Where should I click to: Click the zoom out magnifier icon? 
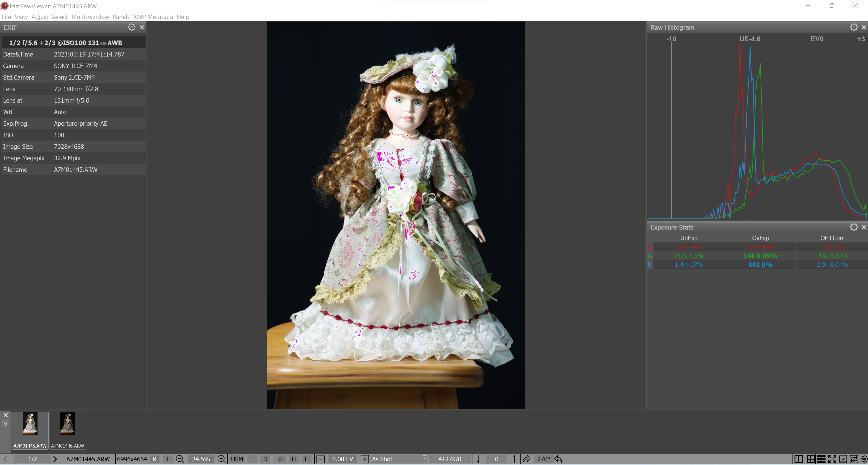pos(180,459)
